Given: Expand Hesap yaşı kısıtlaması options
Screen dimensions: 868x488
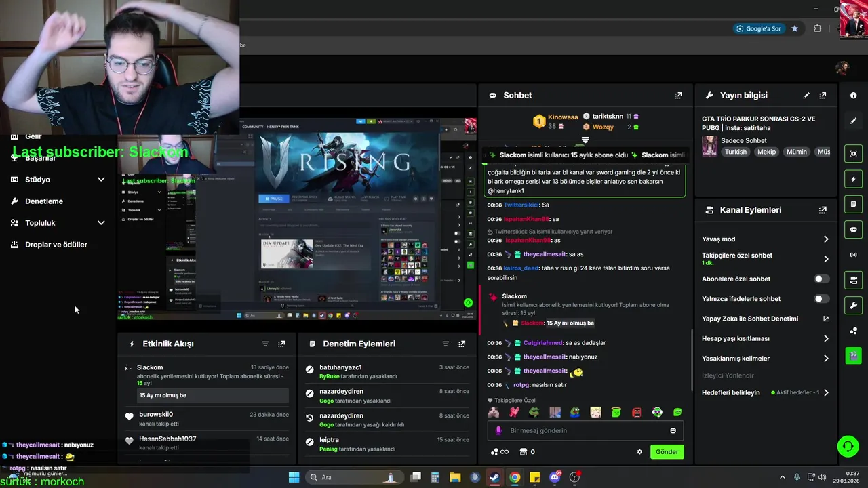Looking at the screenshot, I should [x=826, y=338].
